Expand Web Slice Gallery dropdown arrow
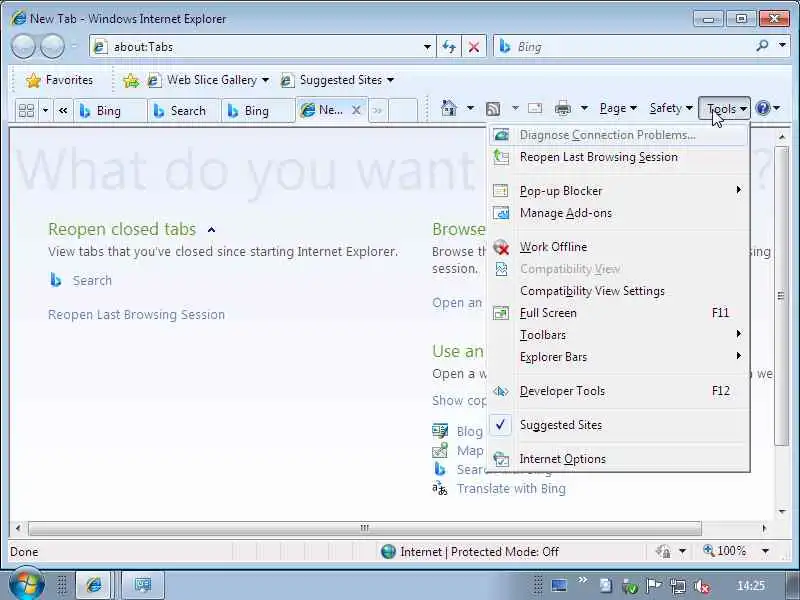800x600 pixels. point(265,80)
